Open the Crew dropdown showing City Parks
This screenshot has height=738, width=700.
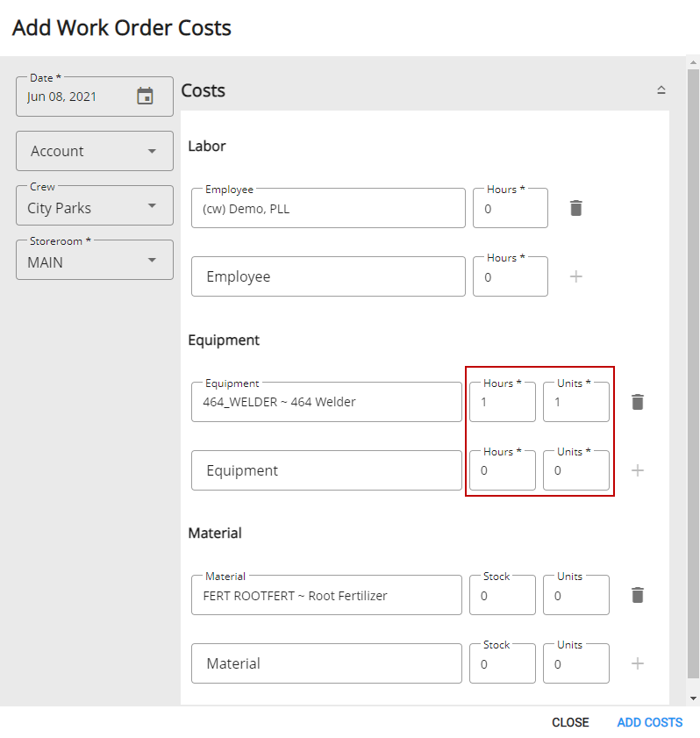[x=95, y=205]
